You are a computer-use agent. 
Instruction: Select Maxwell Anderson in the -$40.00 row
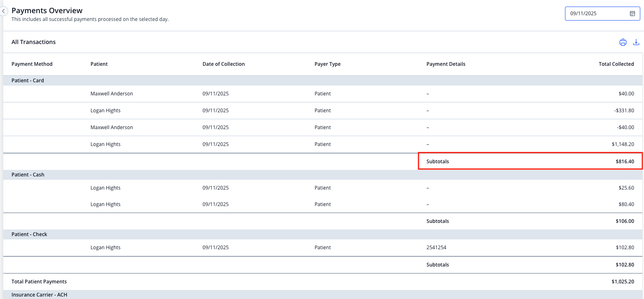(x=112, y=127)
